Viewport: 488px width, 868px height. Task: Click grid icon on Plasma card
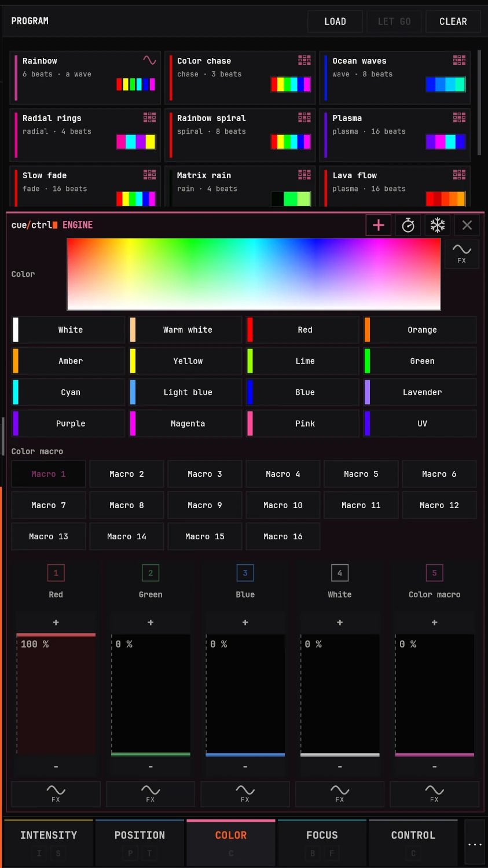pos(460,117)
